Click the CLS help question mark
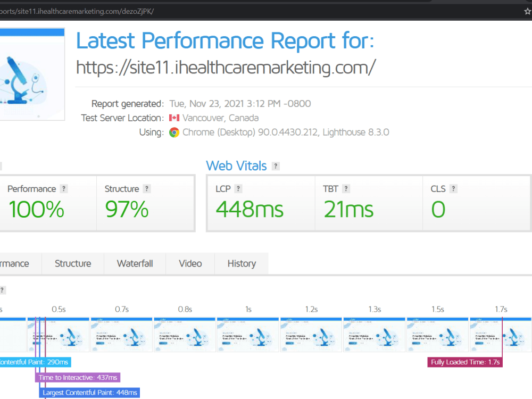 point(453,189)
